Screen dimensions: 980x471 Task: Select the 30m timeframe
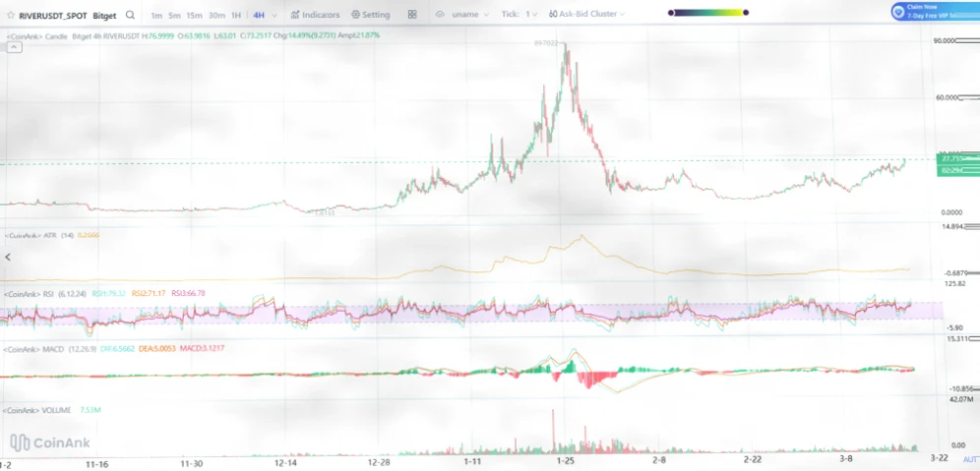point(216,15)
